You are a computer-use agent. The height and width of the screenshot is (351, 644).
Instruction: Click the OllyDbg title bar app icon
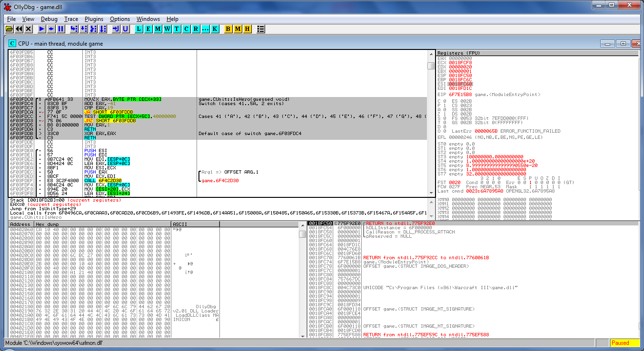pos(7,6)
